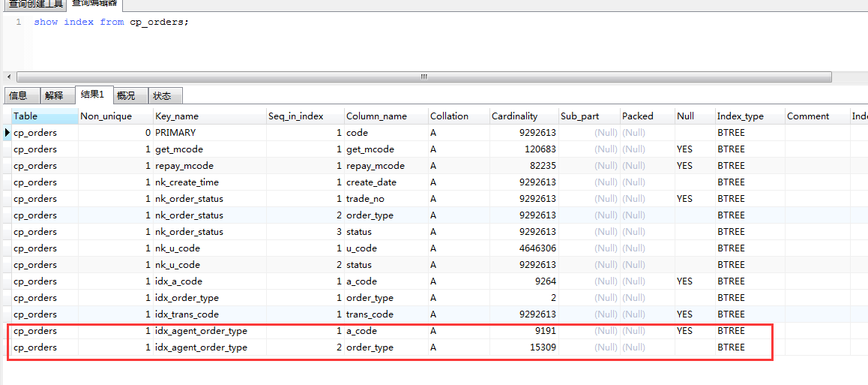This screenshot has height=385, width=868.
Task: Select the cardinality value 4646306
Action: point(524,248)
